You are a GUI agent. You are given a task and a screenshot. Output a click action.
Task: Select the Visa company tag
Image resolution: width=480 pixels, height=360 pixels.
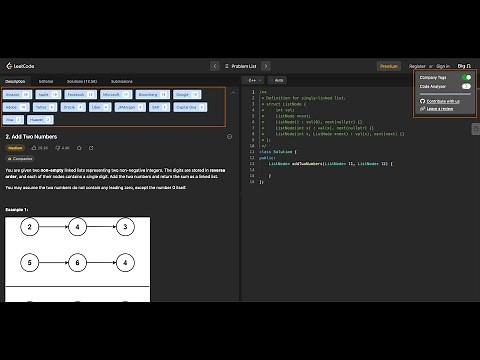coord(13,120)
